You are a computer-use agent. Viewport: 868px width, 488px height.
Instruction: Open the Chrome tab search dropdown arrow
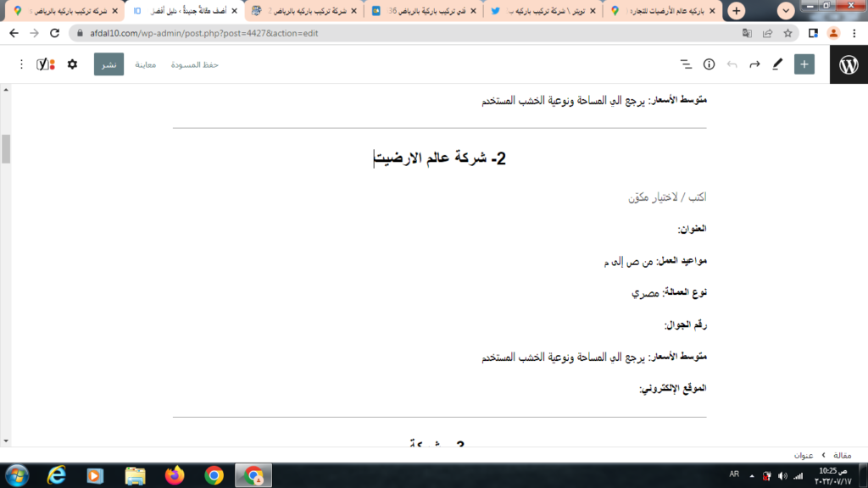(786, 11)
